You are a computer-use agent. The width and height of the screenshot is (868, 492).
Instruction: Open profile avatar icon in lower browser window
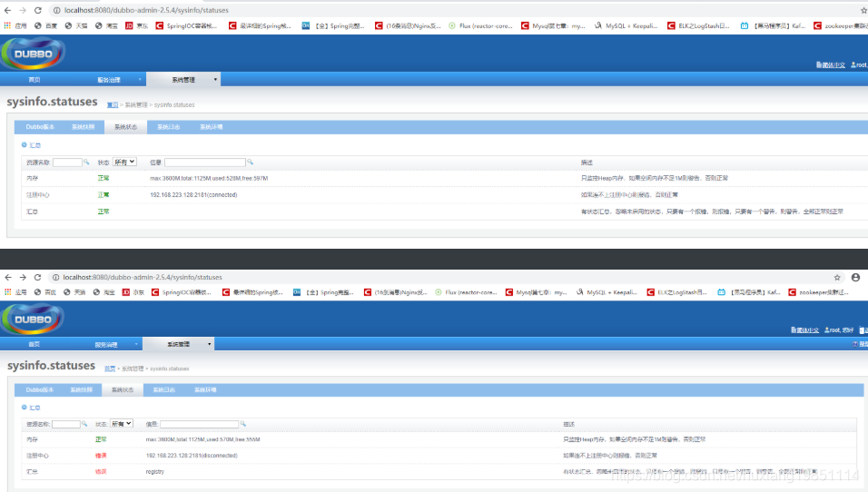[856, 277]
